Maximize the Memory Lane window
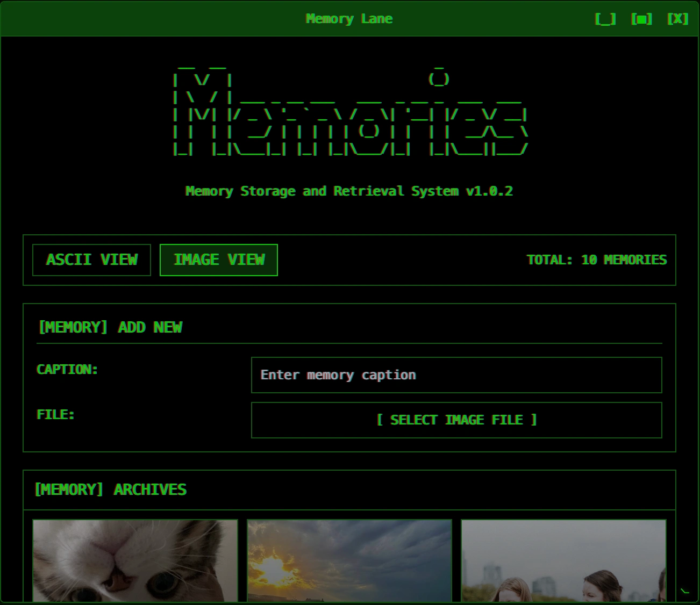This screenshot has width=700, height=605. point(641,19)
